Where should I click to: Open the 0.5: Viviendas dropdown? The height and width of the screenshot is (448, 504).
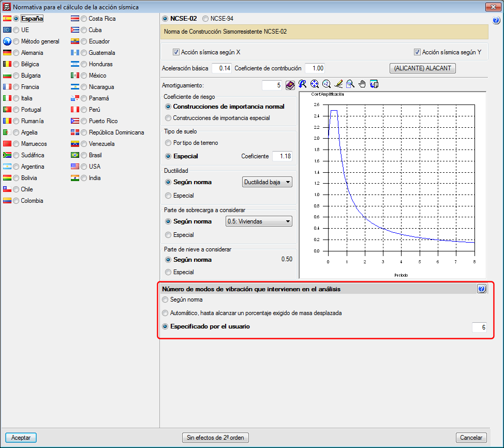point(259,221)
